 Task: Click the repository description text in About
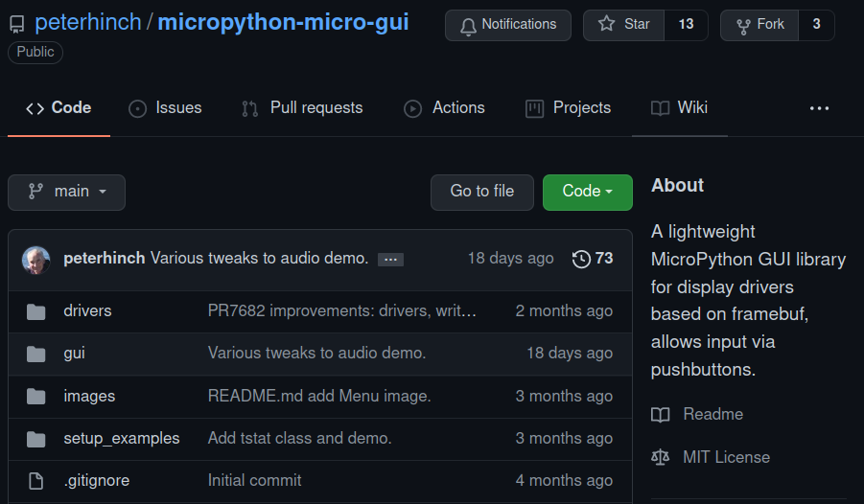(x=748, y=301)
